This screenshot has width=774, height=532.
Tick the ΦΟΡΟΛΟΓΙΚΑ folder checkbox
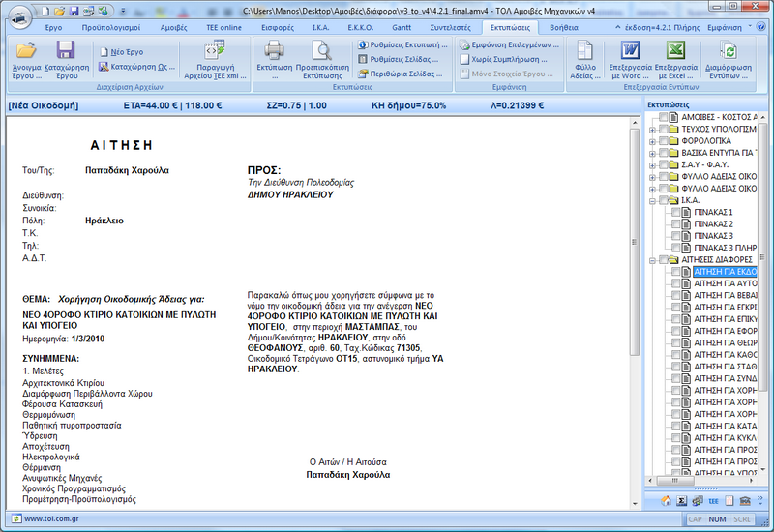click(x=665, y=140)
